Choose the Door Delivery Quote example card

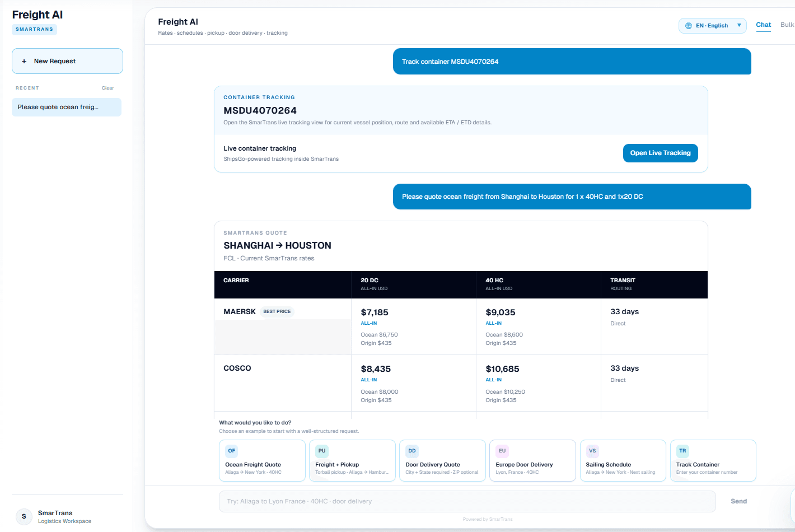(442, 460)
